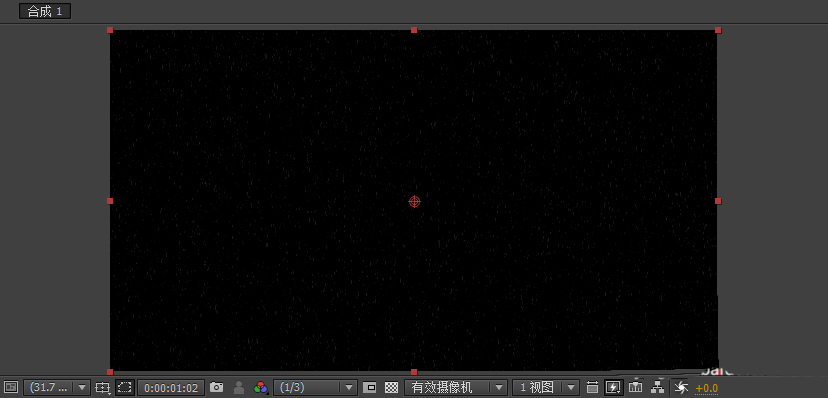Click the bottom-left red layer handle
Image resolution: width=828 pixels, height=398 pixels.
point(110,372)
